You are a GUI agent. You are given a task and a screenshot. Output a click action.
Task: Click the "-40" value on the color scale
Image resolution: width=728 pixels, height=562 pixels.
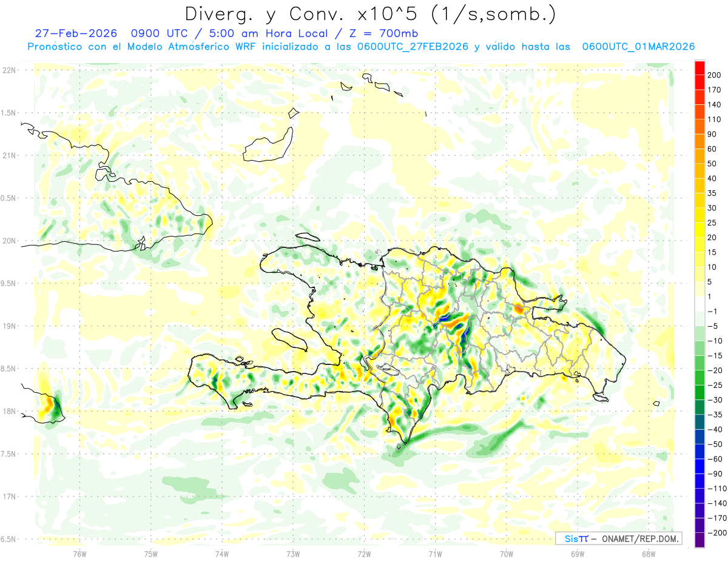[x=715, y=429]
